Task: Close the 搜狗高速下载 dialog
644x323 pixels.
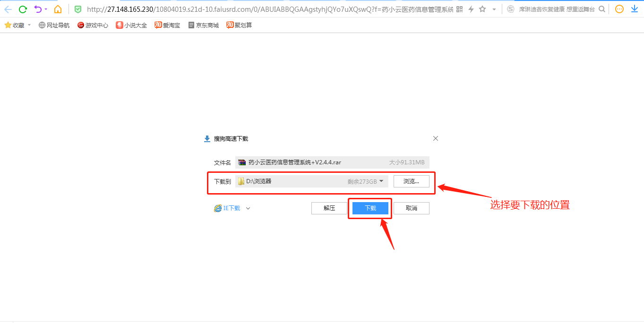Action: click(436, 138)
